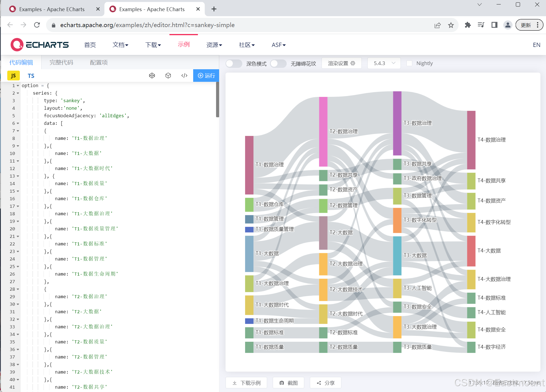Click the 下载示例 download button
The image size is (546, 392).
pyautogui.click(x=246, y=383)
